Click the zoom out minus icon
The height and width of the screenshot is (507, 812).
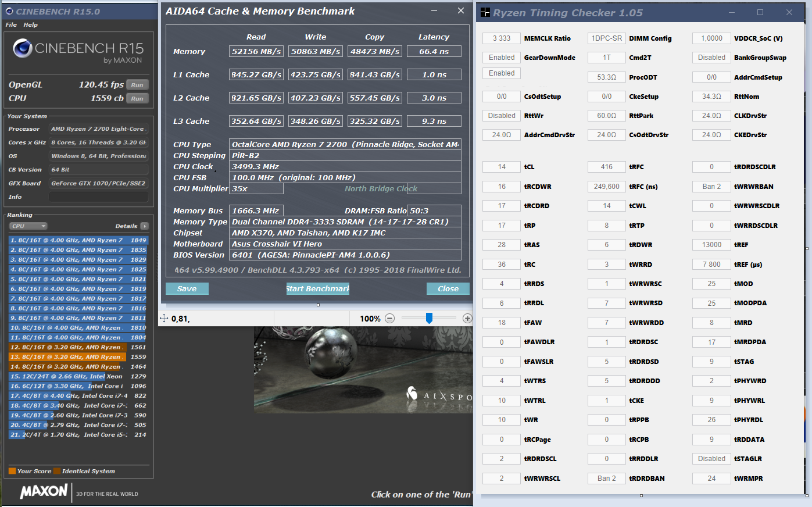(389, 319)
